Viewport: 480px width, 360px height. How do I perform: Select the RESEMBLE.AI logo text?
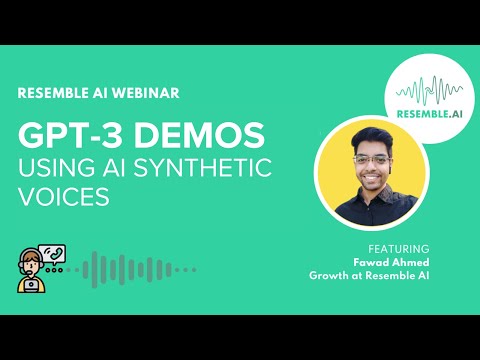tap(429, 114)
